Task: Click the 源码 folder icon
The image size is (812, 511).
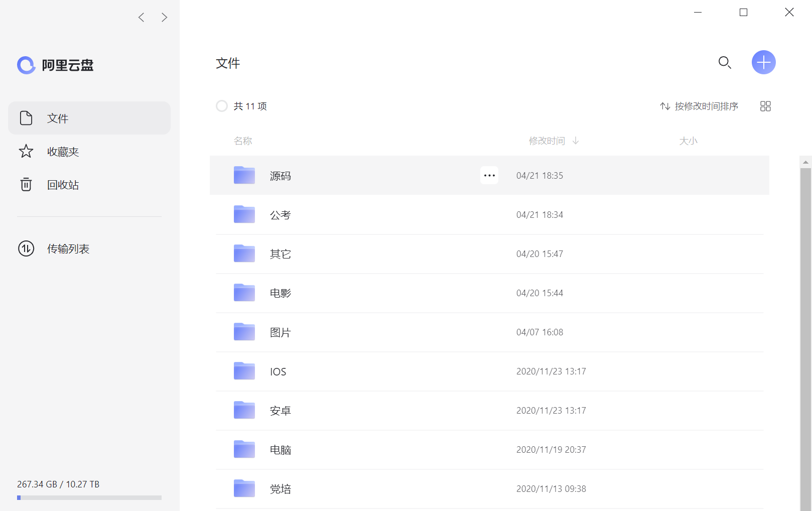Action: point(244,175)
